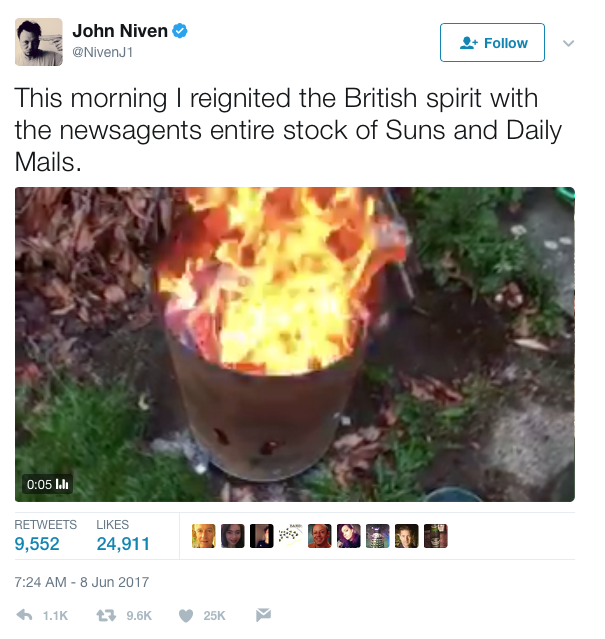This screenshot has height=639, width=605.
Task: Click the retweet icon below the tweet
Action: tap(106, 615)
